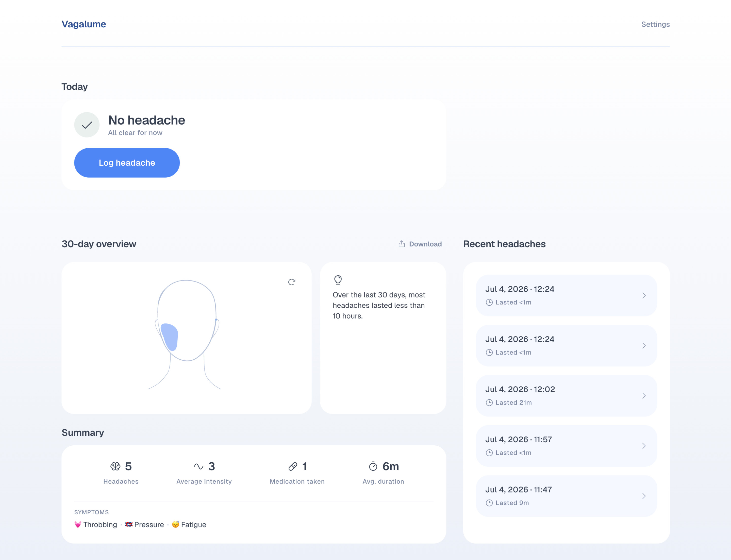The image size is (731, 560).
Task: Click the '30-day overview' heading
Action: coord(99,244)
